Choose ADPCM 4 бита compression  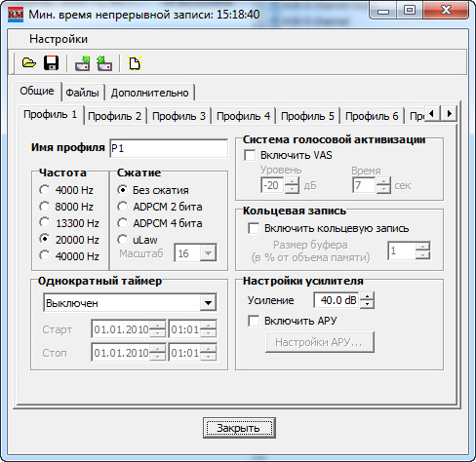[122, 223]
